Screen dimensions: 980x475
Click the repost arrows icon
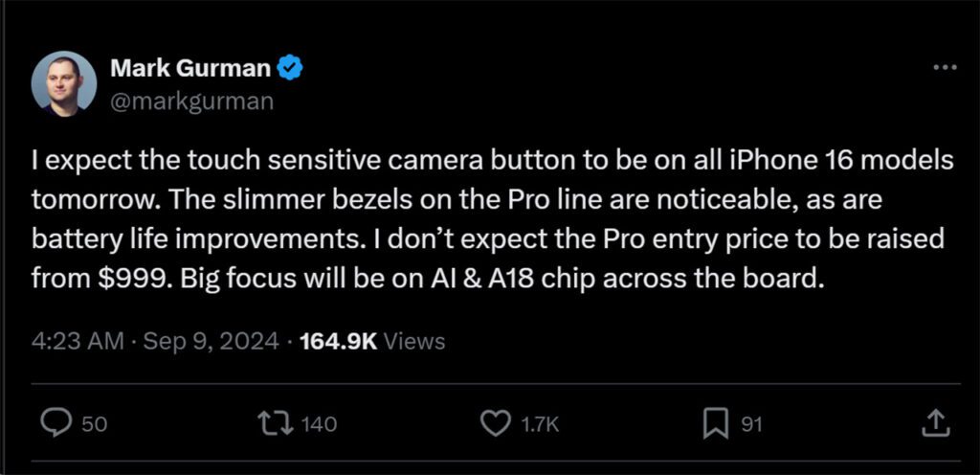point(277,423)
